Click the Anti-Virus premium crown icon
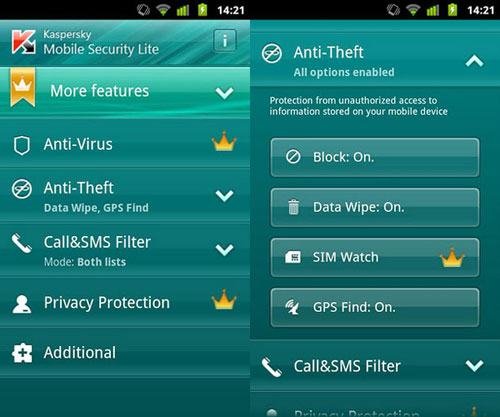 224,141
